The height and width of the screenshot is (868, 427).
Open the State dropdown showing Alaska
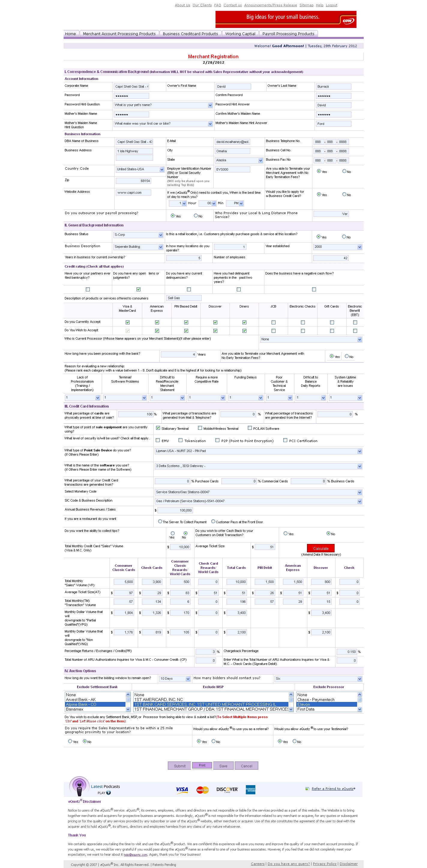pyautogui.click(x=239, y=160)
